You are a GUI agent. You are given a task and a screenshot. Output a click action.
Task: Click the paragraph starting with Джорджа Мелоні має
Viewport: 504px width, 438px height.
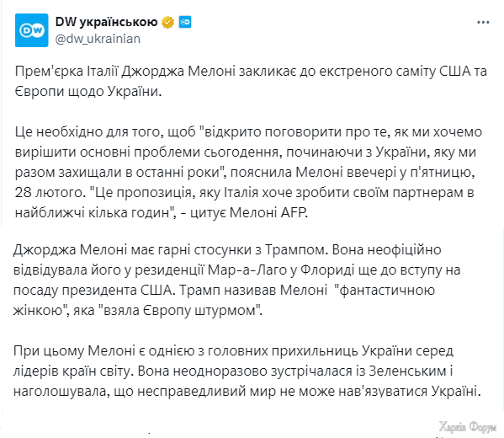[237, 280]
